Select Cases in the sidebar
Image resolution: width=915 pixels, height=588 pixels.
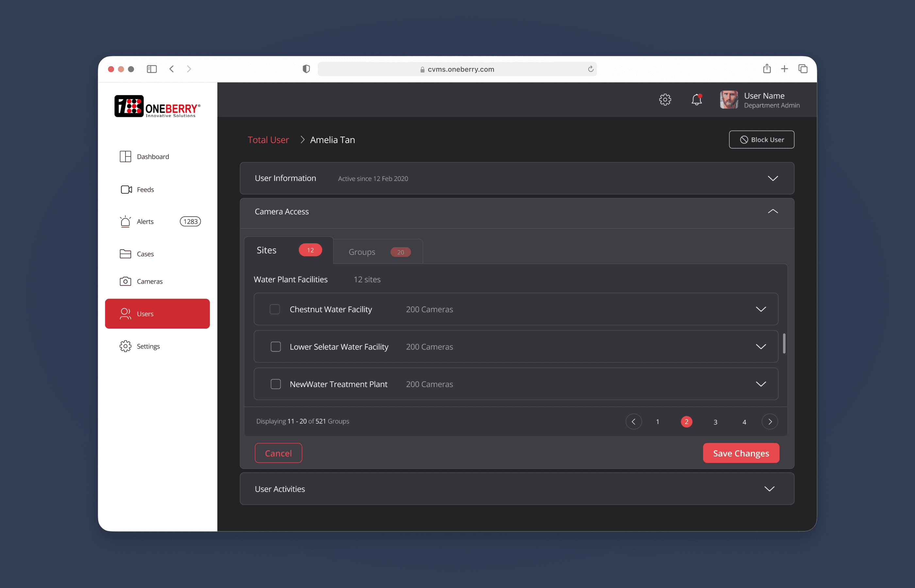(x=145, y=254)
